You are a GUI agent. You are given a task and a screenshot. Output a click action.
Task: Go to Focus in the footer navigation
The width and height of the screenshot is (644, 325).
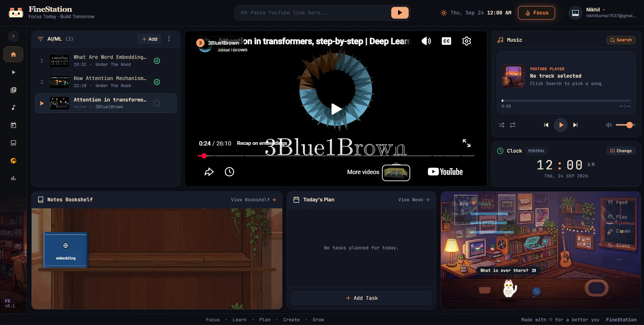point(213,320)
